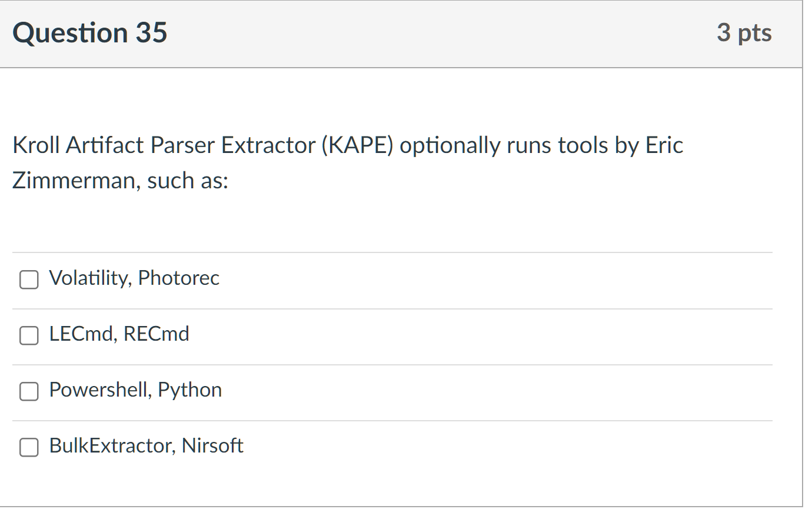This screenshot has height=509, width=812.
Task: Check the 'BulkExtractor, Nirsoft' answer checkbox
Action: 28,448
